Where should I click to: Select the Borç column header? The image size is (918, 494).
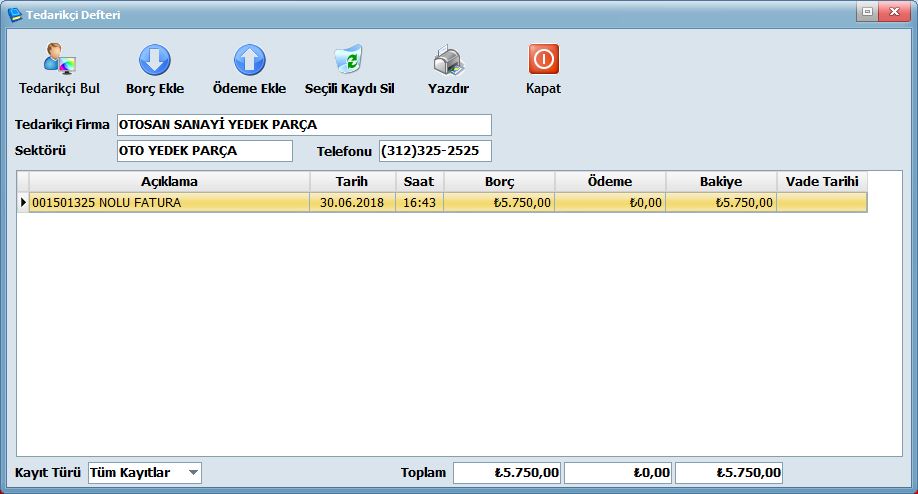point(499,182)
